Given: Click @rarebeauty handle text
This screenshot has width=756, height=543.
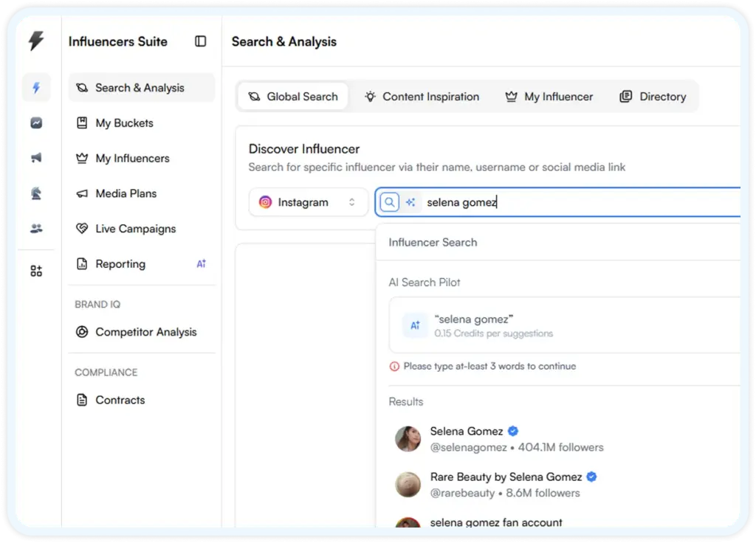Looking at the screenshot, I should 462,493.
